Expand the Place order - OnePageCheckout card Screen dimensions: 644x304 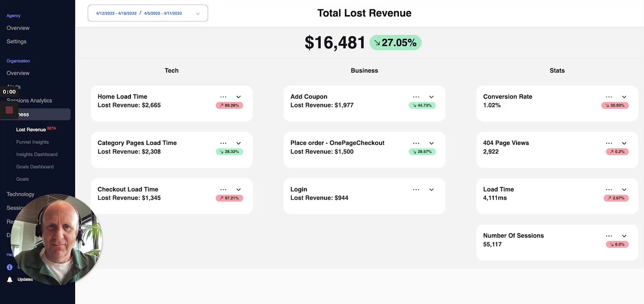431,143
